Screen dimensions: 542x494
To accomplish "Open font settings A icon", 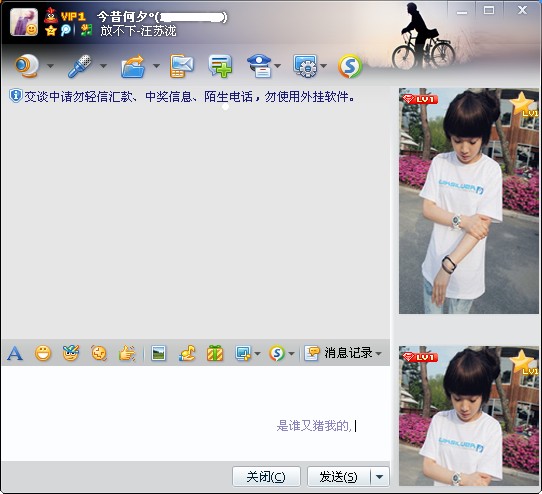I will [15, 353].
